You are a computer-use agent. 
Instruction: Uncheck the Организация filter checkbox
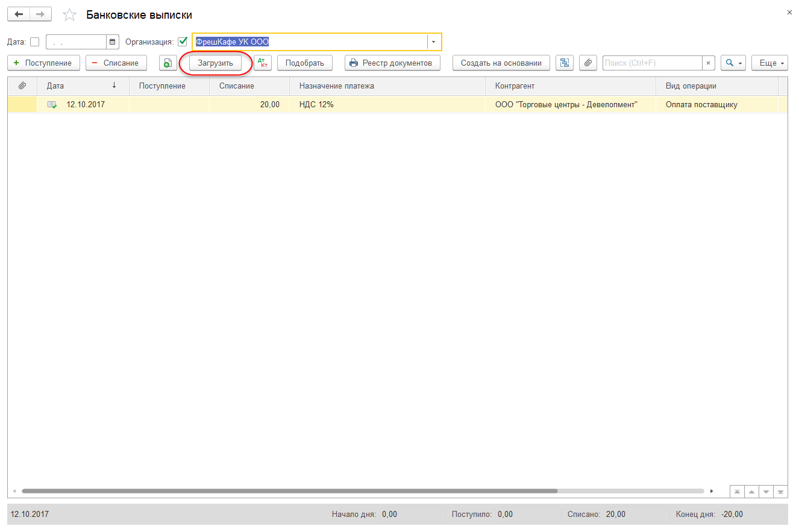tap(183, 42)
